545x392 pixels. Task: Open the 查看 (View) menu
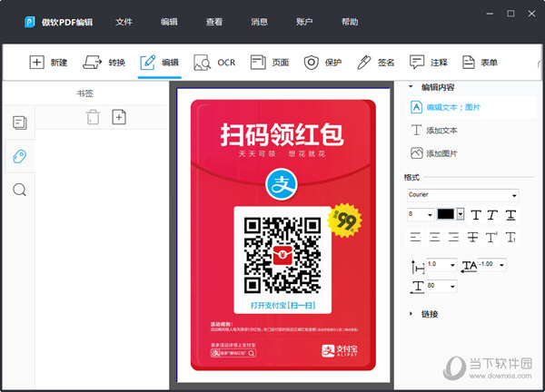click(214, 22)
